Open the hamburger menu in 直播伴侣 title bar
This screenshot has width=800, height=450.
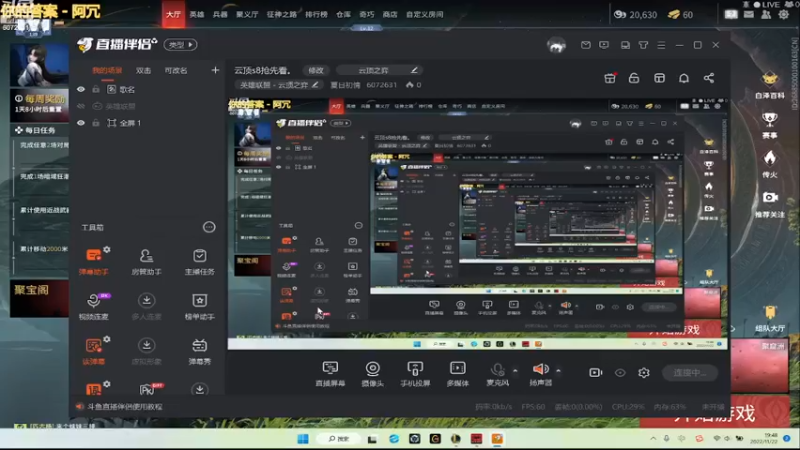click(661, 45)
